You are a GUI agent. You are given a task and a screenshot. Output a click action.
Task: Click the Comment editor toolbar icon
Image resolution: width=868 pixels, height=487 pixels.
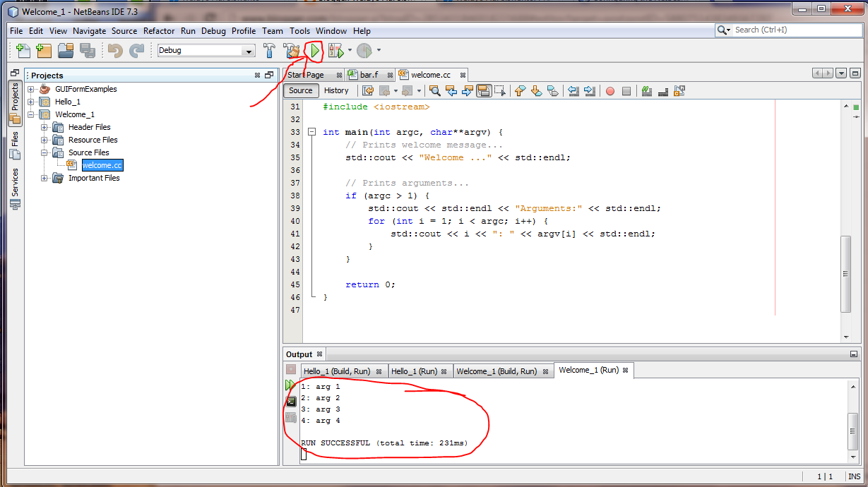pos(646,90)
